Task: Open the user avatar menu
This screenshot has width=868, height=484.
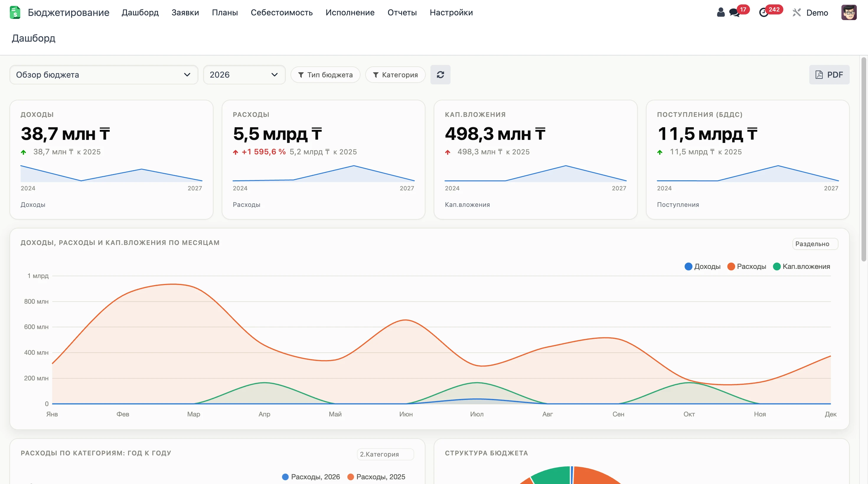Action: click(x=849, y=12)
